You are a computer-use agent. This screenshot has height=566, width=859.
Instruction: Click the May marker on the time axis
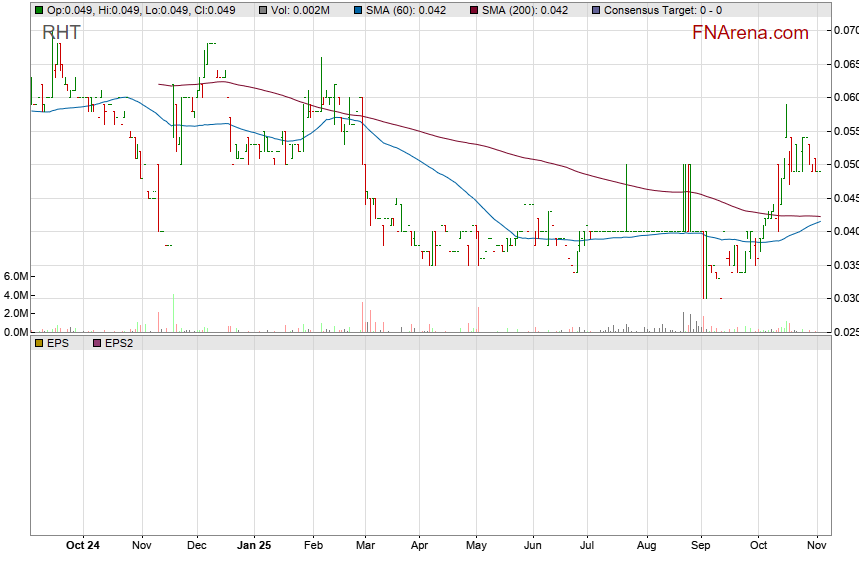click(477, 546)
